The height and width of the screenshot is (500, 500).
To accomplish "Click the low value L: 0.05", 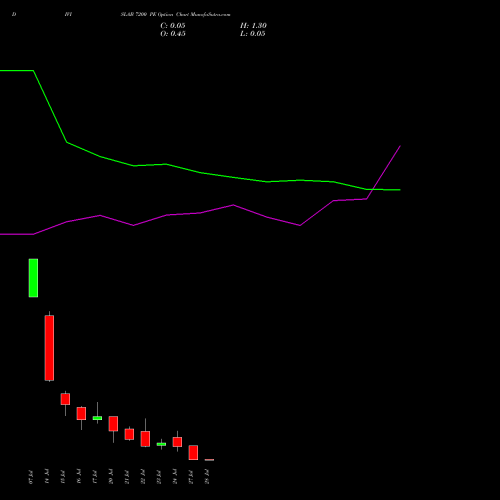I will click(x=253, y=34).
